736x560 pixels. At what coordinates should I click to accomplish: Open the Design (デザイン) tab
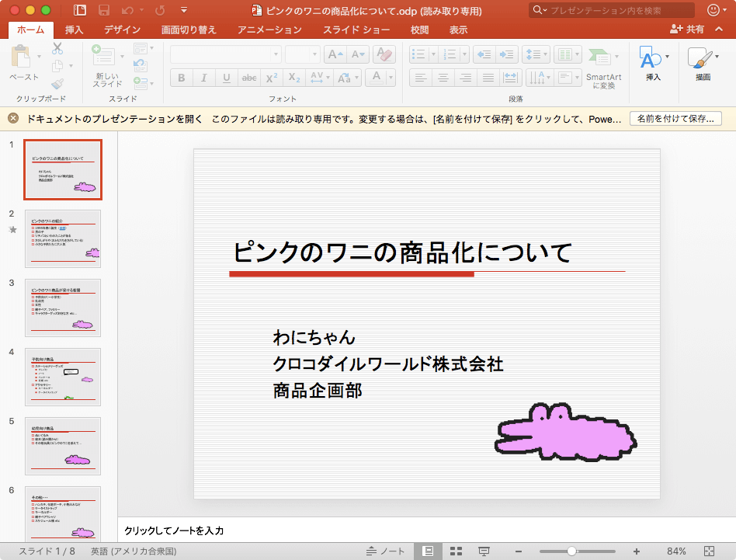click(122, 30)
